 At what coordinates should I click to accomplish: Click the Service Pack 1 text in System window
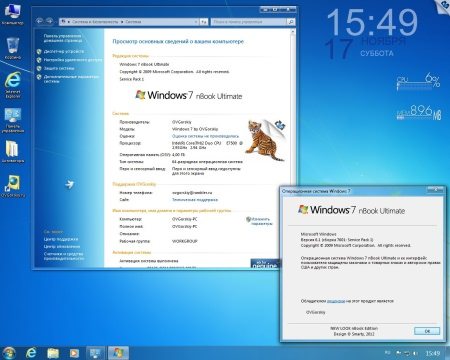(132, 79)
